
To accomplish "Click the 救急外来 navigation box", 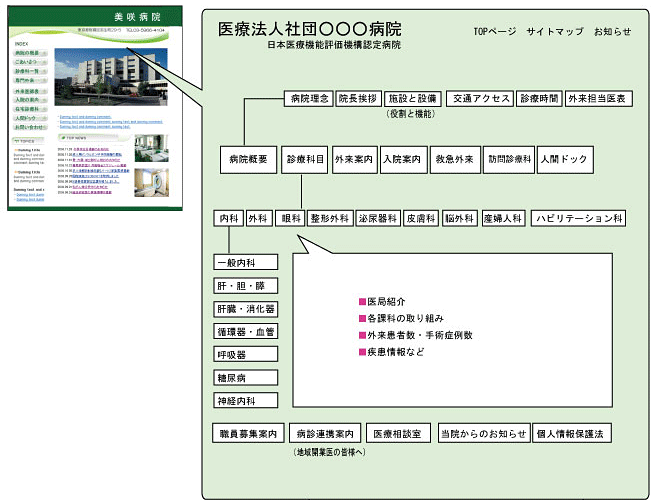I will (x=454, y=159).
